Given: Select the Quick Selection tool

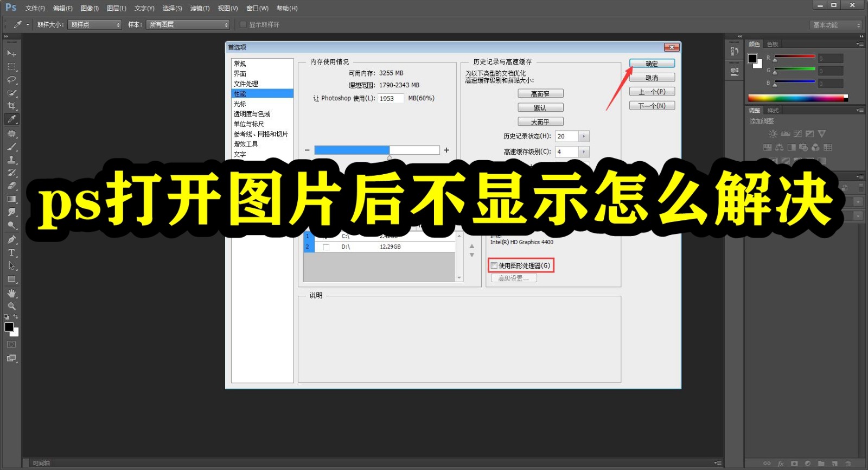Looking at the screenshot, I should tap(11, 93).
